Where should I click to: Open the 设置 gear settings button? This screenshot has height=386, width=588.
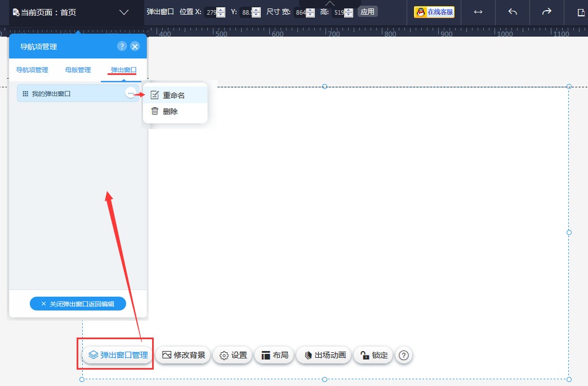233,355
